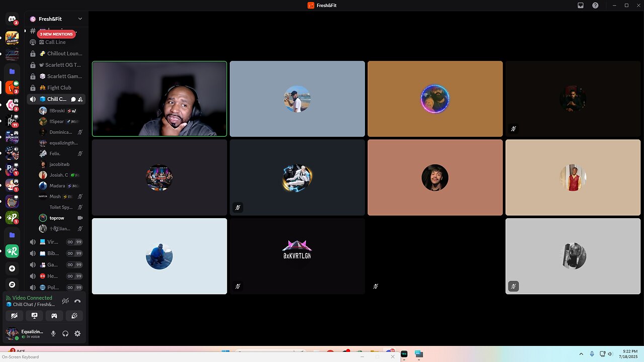This screenshot has height=362, width=644.
Task: Jump to 3 New Mentions
Action: click(x=56, y=34)
